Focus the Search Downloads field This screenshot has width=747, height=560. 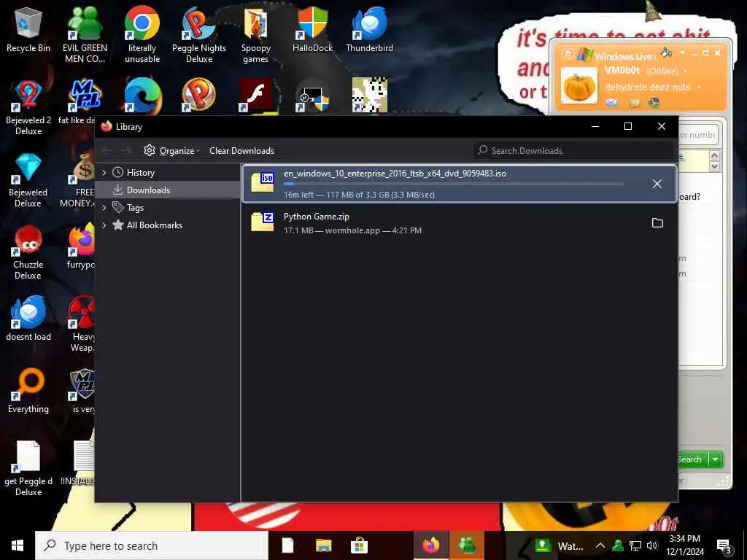pos(573,150)
